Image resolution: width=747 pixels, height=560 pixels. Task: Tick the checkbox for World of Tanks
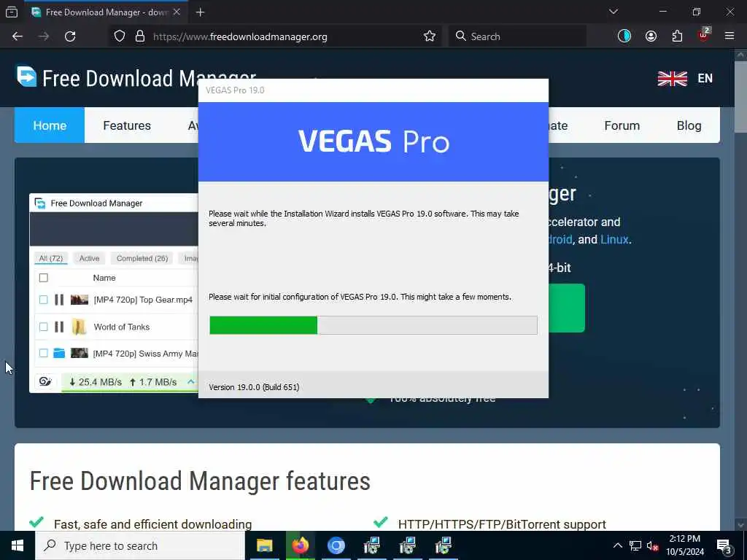[43, 327]
